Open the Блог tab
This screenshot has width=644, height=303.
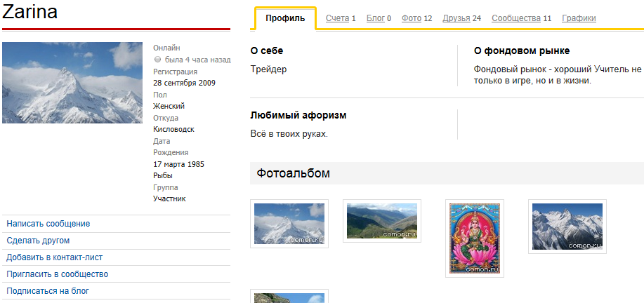click(376, 18)
